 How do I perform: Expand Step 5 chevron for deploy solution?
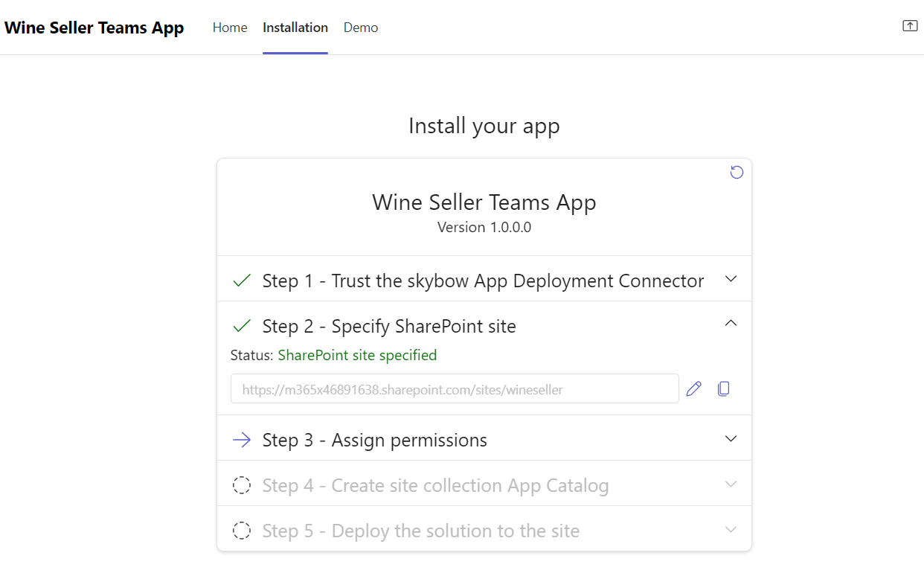pos(731,529)
